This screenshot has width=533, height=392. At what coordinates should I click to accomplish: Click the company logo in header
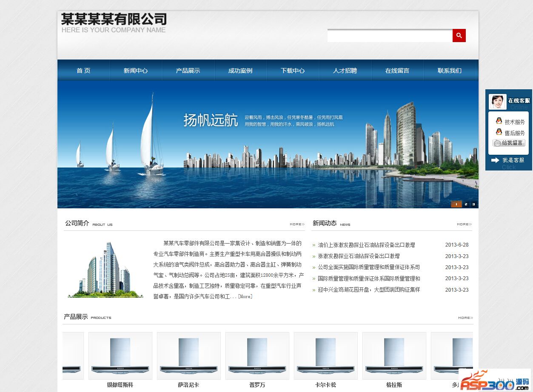click(114, 23)
